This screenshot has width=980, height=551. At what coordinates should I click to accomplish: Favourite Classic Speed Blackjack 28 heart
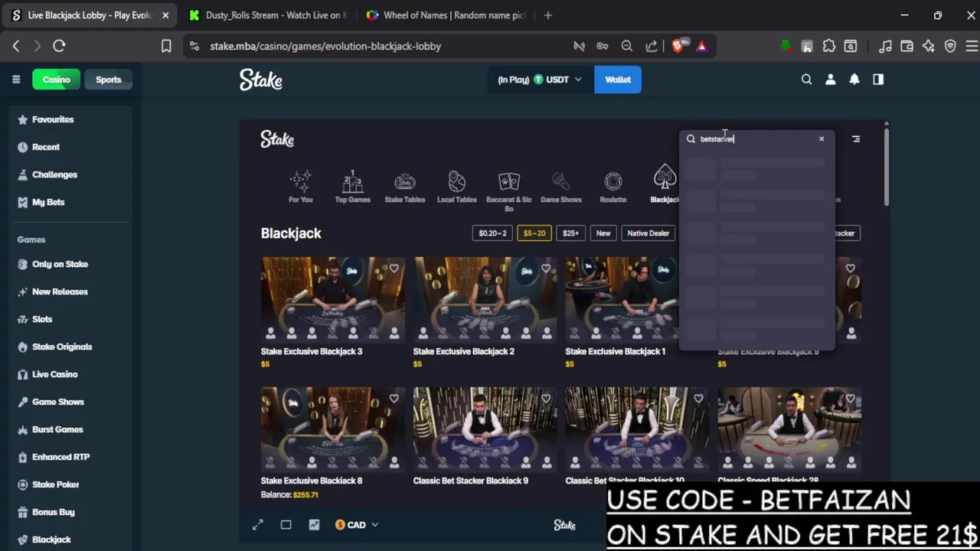point(850,399)
